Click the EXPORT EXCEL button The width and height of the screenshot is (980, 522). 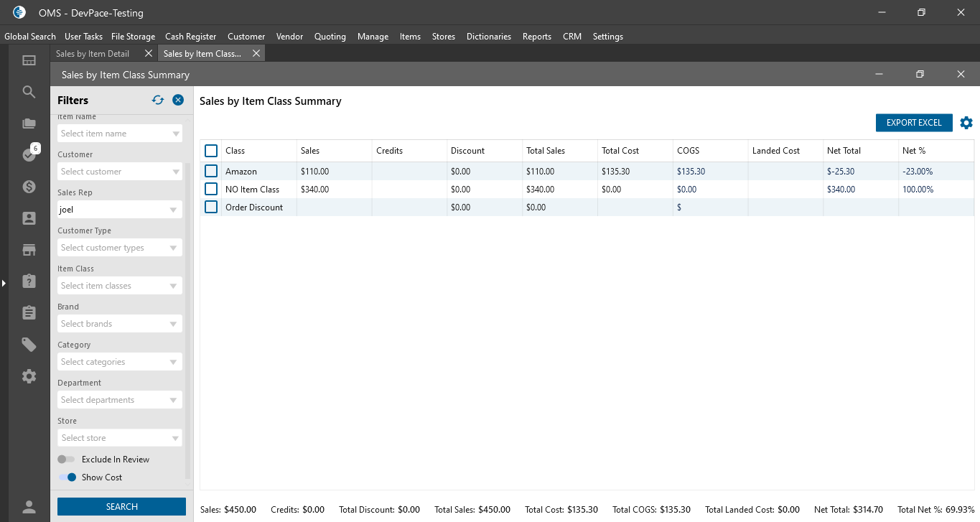point(913,123)
